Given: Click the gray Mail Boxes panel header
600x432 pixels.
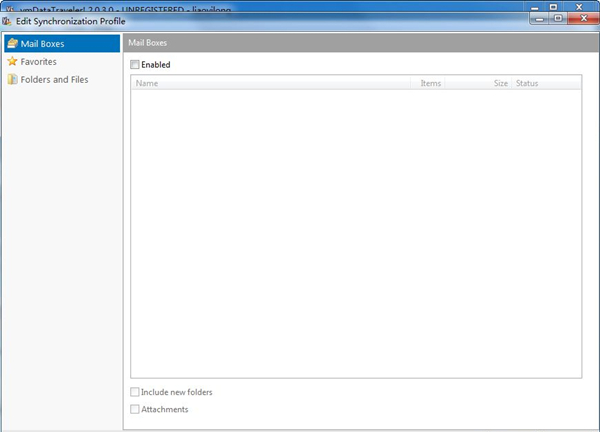Looking at the screenshot, I should click(360, 43).
